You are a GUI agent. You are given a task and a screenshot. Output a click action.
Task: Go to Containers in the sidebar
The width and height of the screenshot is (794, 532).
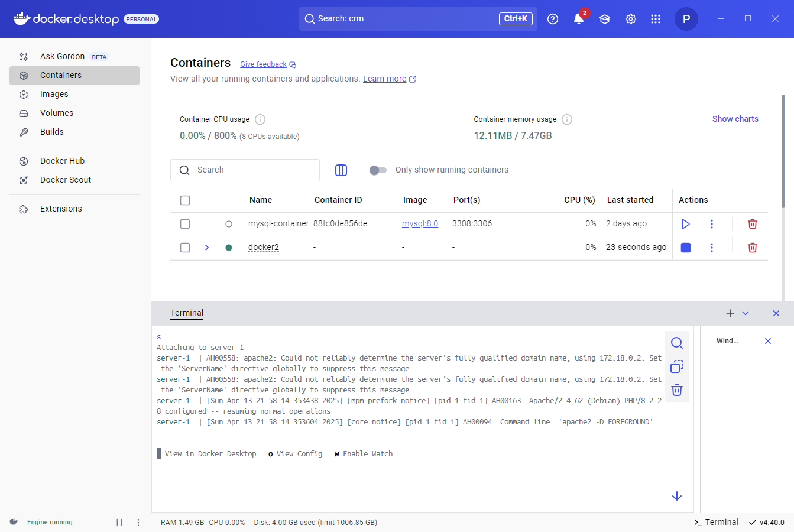[74, 76]
